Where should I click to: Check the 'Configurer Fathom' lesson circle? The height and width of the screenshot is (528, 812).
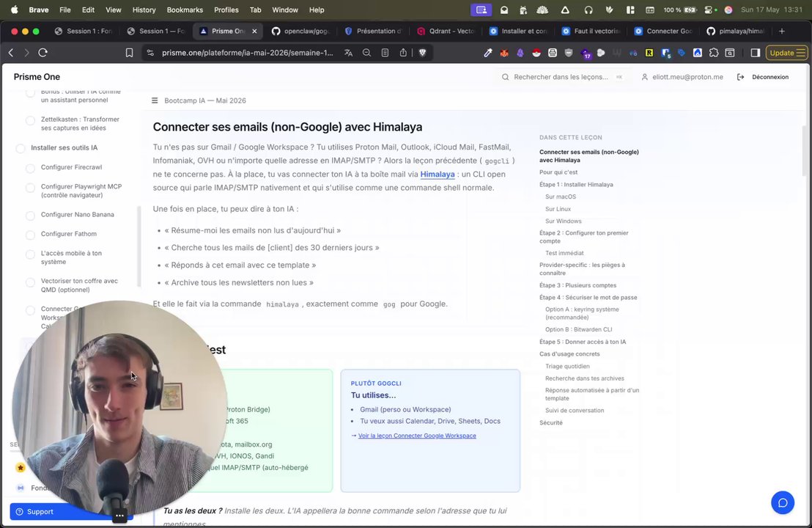31,235
